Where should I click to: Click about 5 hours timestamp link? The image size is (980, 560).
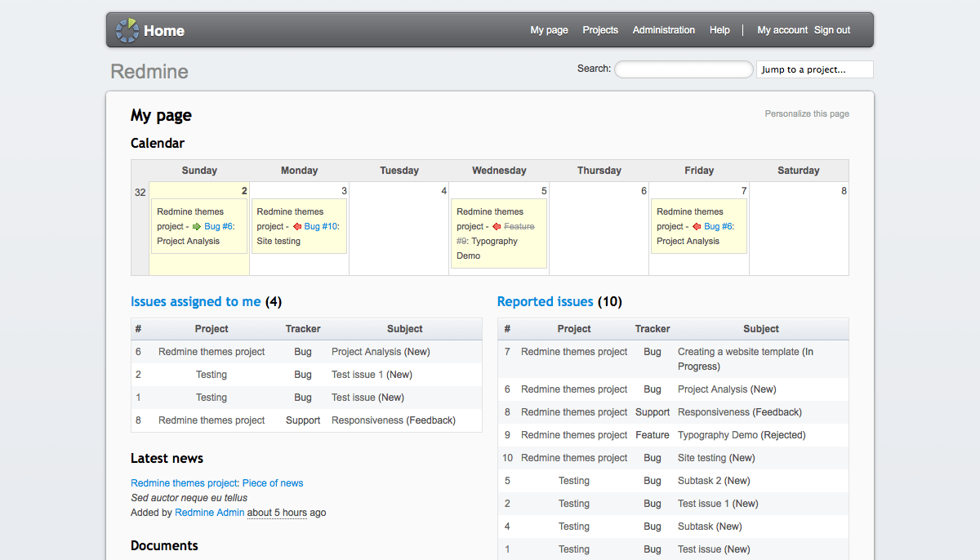coord(277,513)
